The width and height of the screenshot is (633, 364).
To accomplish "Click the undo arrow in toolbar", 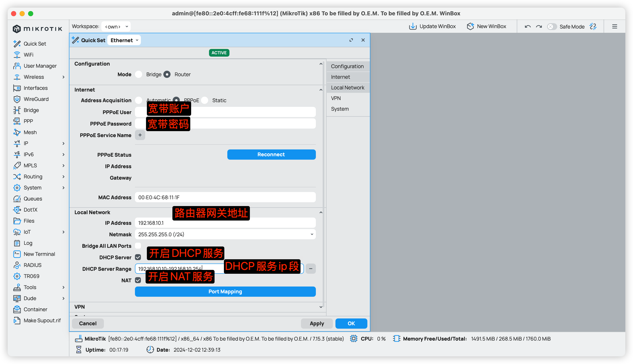I will click(x=528, y=26).
